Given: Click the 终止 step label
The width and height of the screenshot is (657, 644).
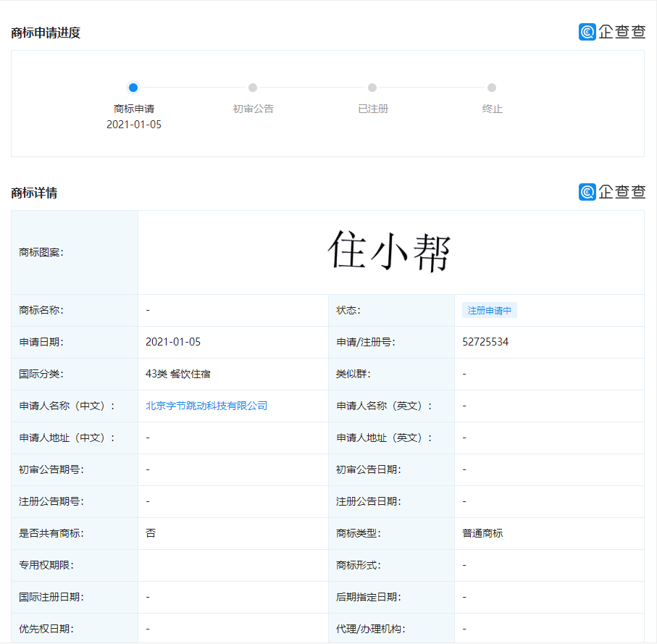Looking at the screenshot, I should pos(493,109).
